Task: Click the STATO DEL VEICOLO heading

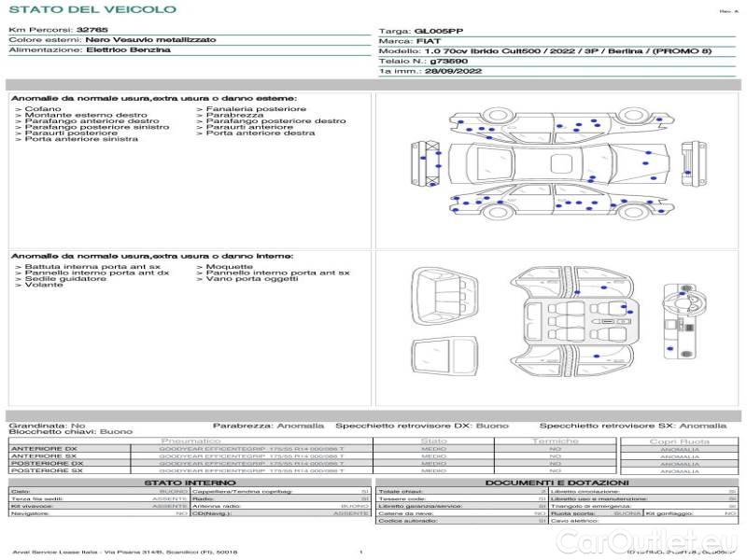Action: [x=92, y=10]
